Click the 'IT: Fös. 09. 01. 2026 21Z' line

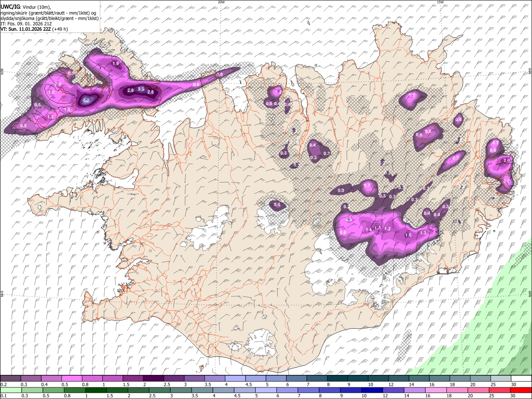coord(26,24)
